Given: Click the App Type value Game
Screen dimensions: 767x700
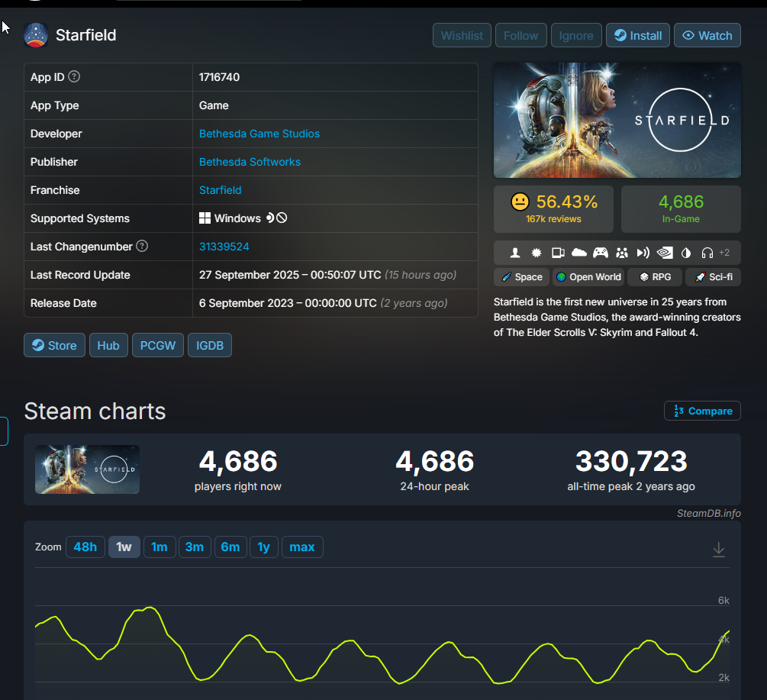Looking at the screenshot, I should [214, 105].
